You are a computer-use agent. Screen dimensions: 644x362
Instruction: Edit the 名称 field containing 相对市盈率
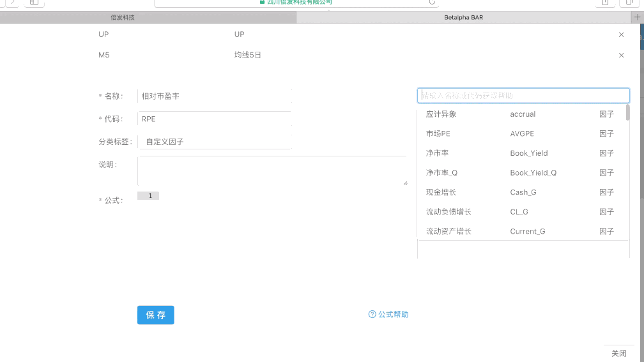tap(215, 96)
